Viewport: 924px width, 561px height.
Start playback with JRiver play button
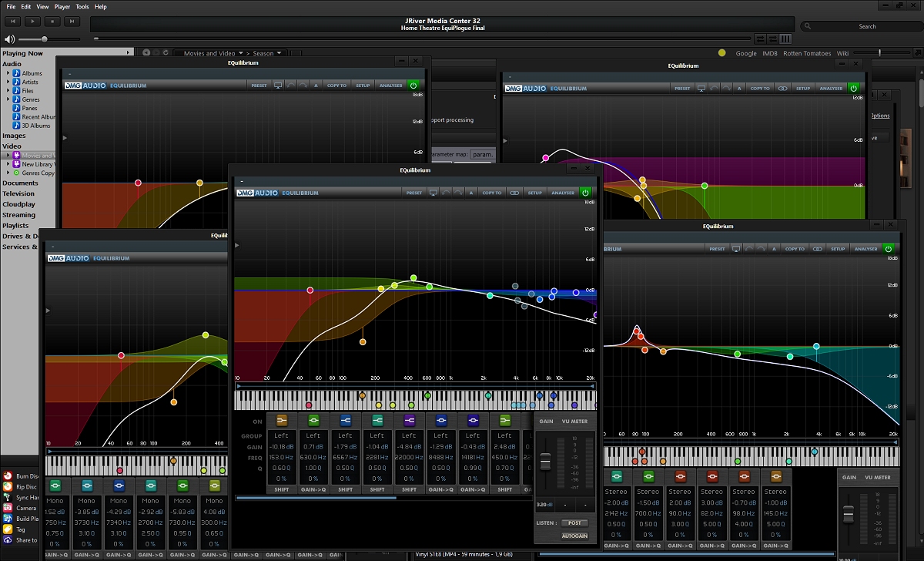(x=32, y=22)
